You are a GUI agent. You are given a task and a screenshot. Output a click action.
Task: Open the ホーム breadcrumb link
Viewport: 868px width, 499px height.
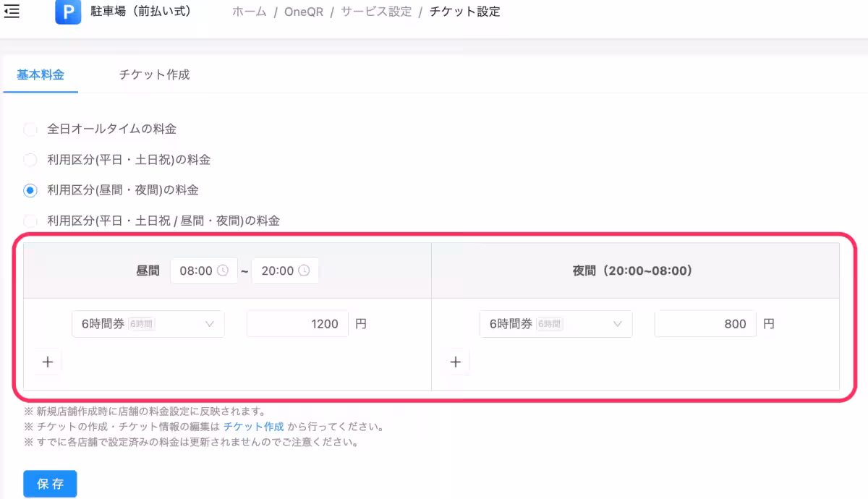pyautogui.click(x=249, y=11)
